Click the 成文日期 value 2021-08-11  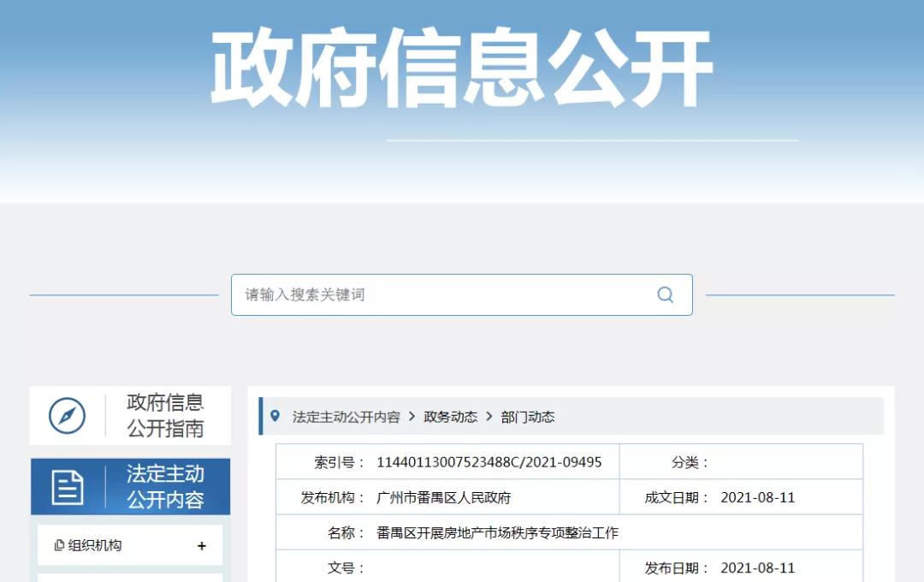[x=757, y=497]
